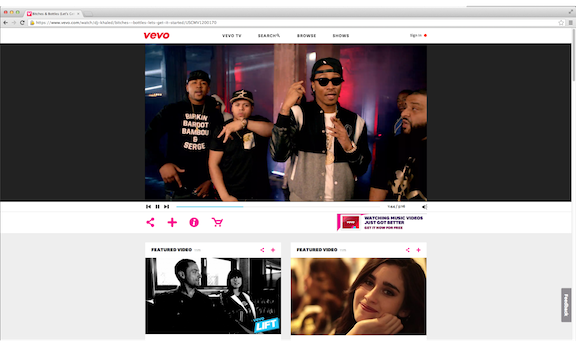Open the SHOWS menu item
This screenshot has width=576, height=360.
tap(341, 36)
